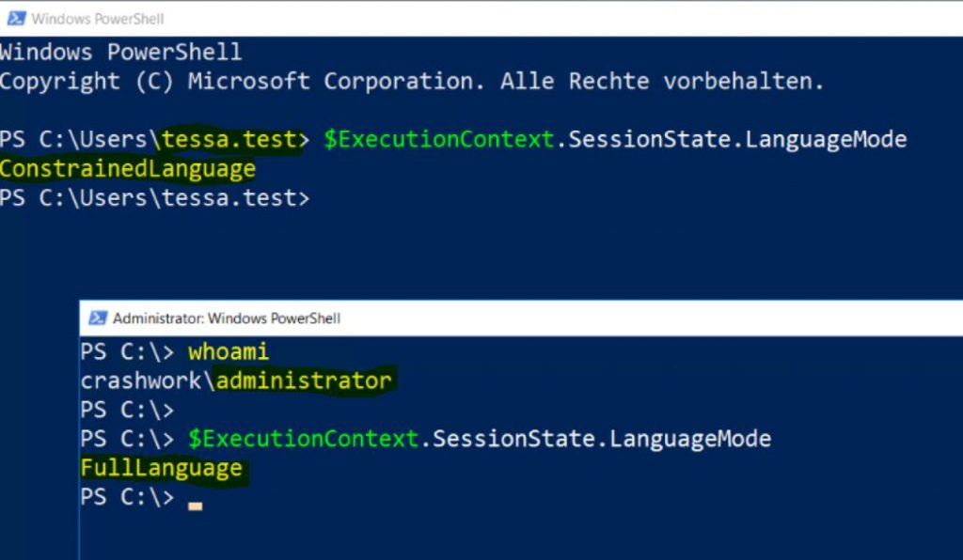The image size is (963, 560).
Task: Click the 'crashwork' domain name in the output
Action: (141, 381)
